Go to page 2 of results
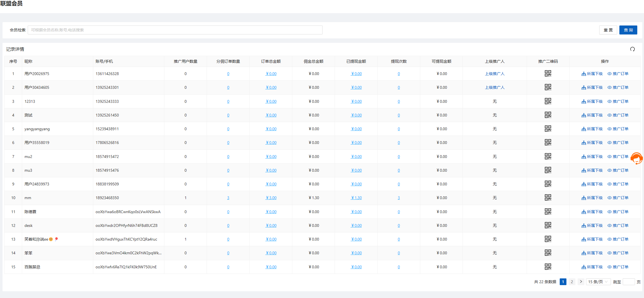This screenshot has width=644, height=298. tap(572, 282)
